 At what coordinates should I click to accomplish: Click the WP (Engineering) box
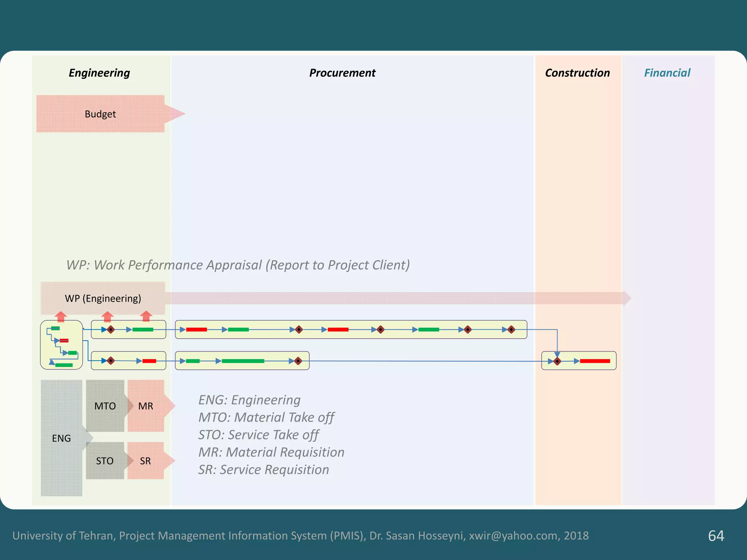tap(103, 298)
